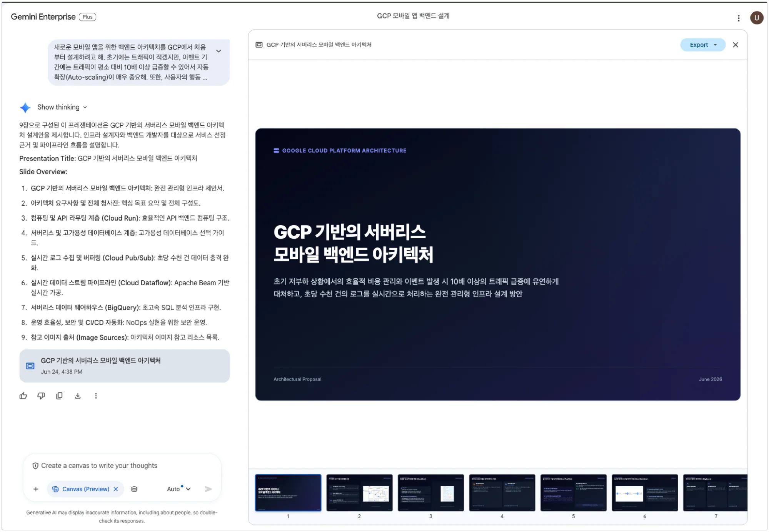Viewport: 769px width, 532px height.
Task: Click the thumbs down feedback icon
Action: click(x=41, y=396)
